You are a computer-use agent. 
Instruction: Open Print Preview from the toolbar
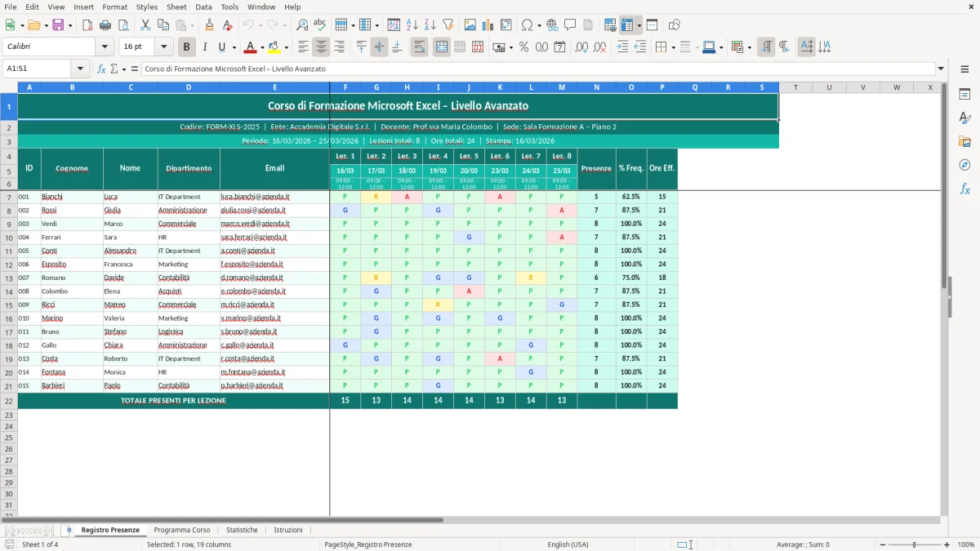123,25
